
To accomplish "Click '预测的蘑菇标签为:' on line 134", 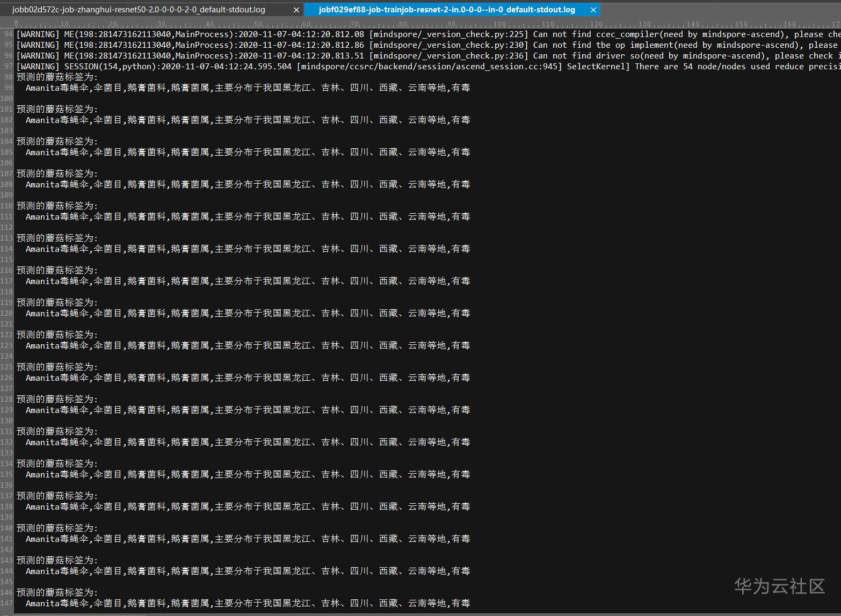I will (57, 464).
